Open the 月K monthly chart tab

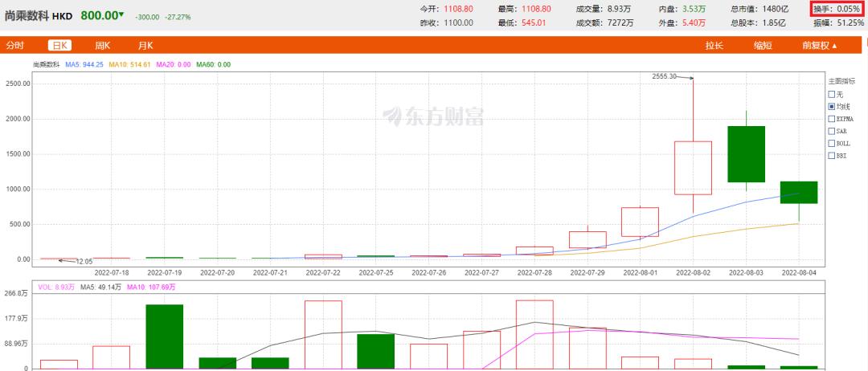(145, 45)
